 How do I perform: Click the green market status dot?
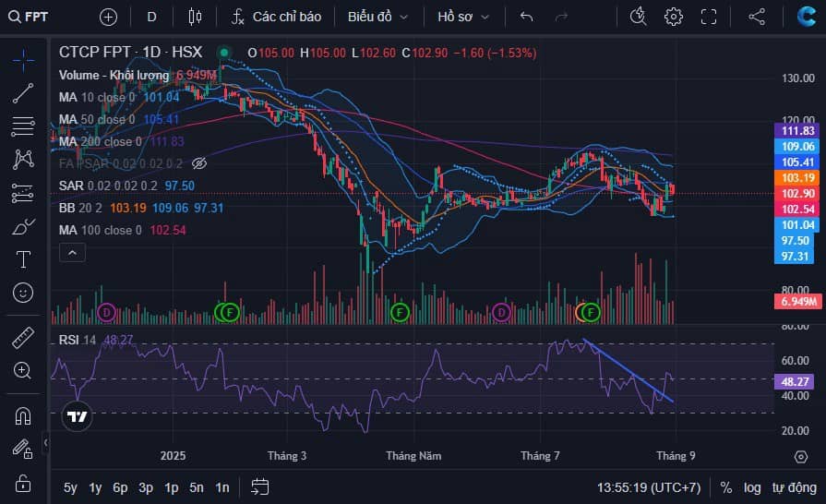coord(224,52)
